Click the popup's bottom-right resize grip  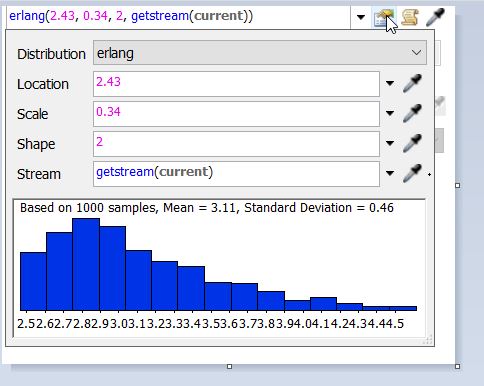[428, 339]
